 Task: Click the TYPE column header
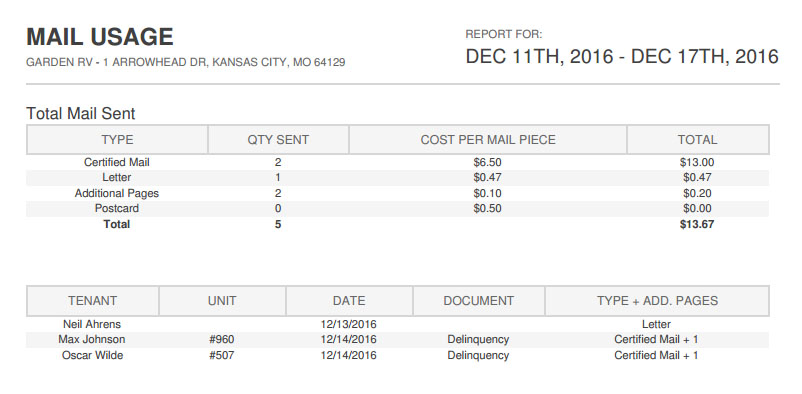click(x=117, y=140)
